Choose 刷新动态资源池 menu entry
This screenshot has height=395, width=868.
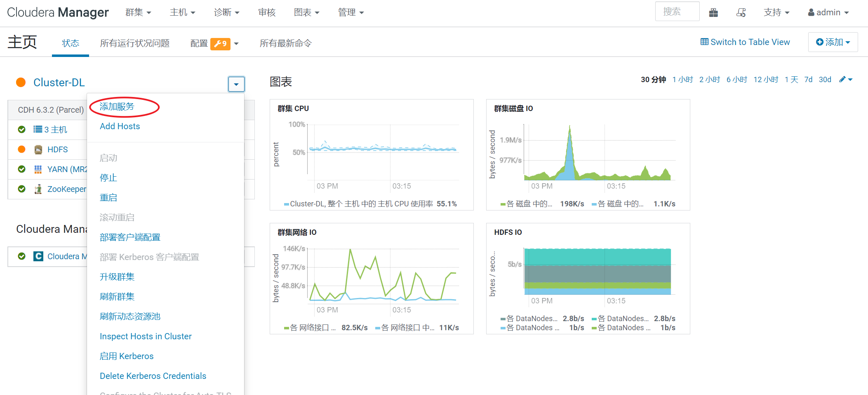coord(130,316)
